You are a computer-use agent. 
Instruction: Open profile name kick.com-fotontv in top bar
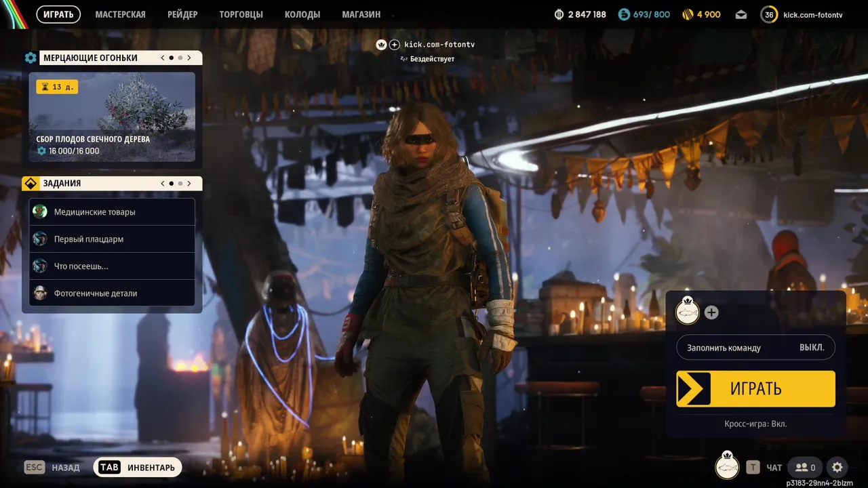[812, 15]
